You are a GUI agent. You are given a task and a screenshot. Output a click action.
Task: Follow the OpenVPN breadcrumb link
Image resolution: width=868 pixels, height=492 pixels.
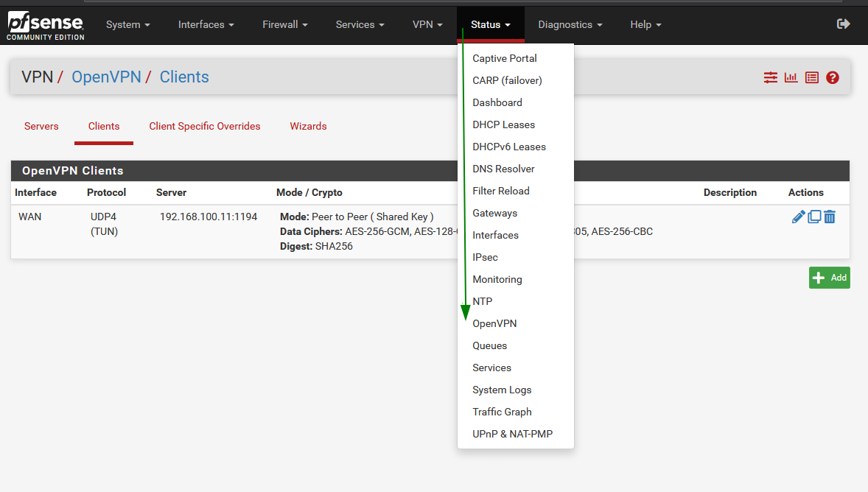tap(106, 77)
